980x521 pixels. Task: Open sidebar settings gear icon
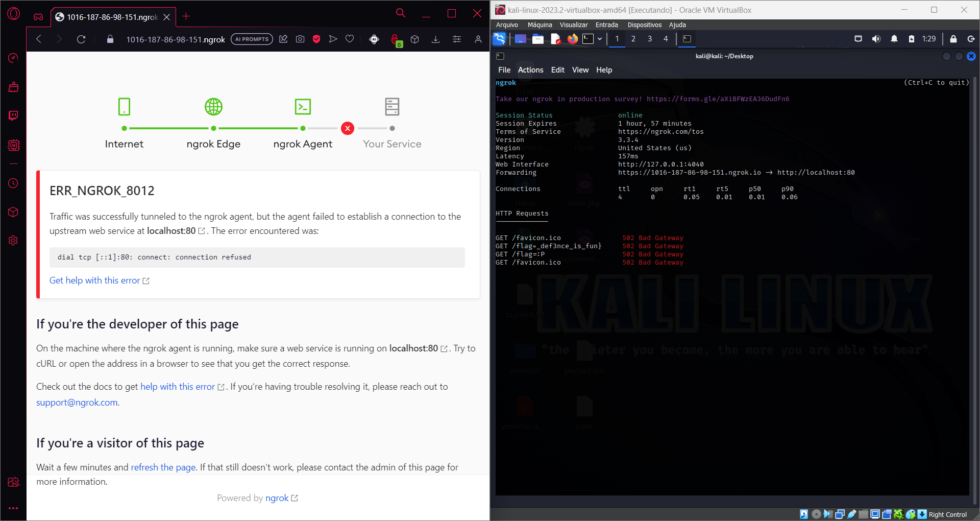click(x=13, y=240)
